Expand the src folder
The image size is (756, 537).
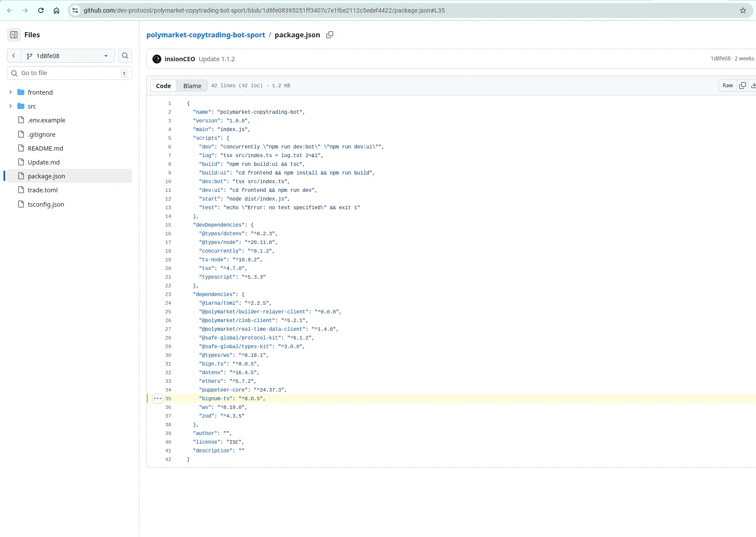coord(10,106)
